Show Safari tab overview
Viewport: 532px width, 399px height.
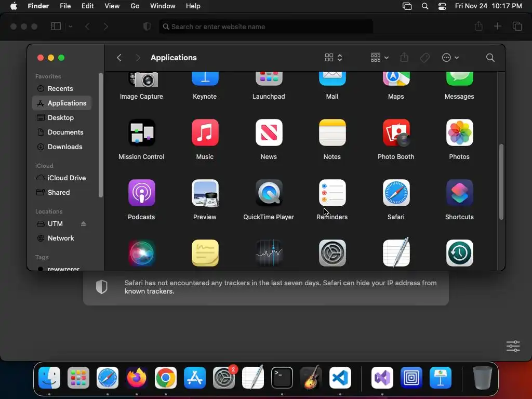517,26
